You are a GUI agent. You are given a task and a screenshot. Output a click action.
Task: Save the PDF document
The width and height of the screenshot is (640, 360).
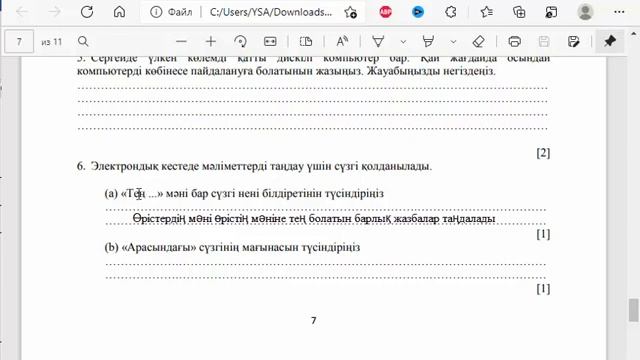(544, 41)
